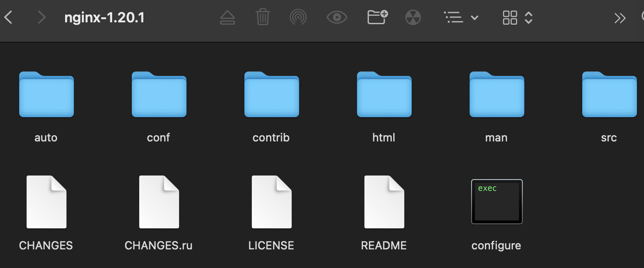Screen dimensions: 644x268
Task: Select the README file icon
Action: pyautogui.click(x=384, y=202)
